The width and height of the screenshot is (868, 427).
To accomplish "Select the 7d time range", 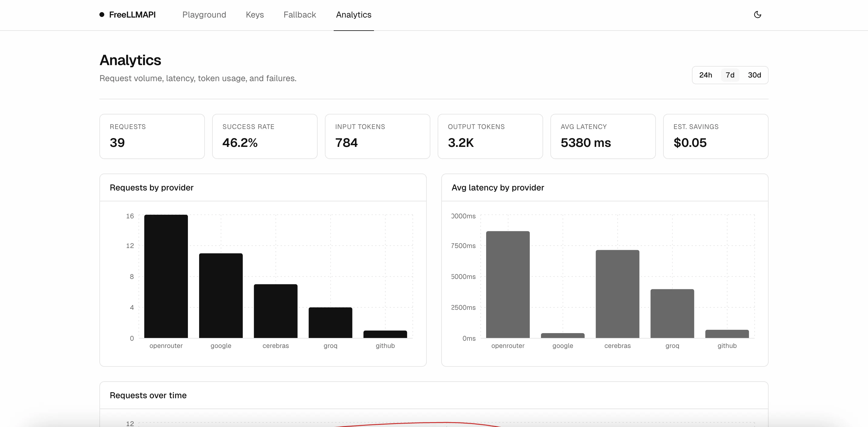I will (x=730, y=75).
